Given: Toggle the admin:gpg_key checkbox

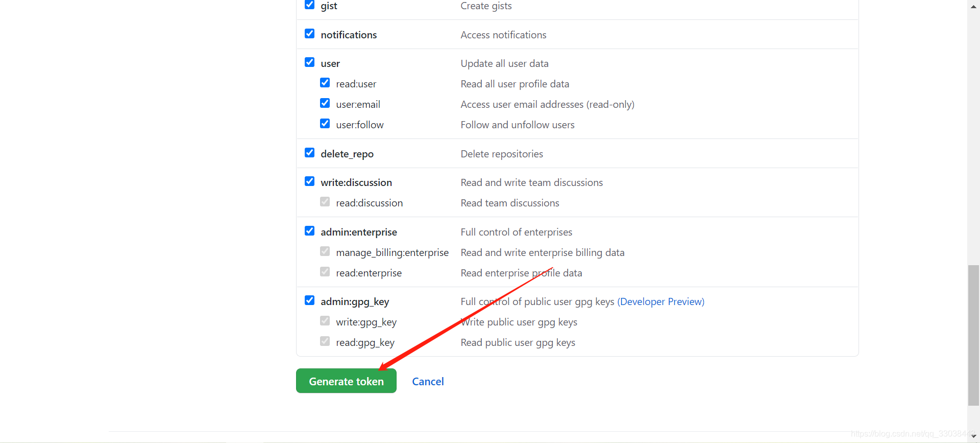Looking at the screenshot, I should click(x=309, y=300).
